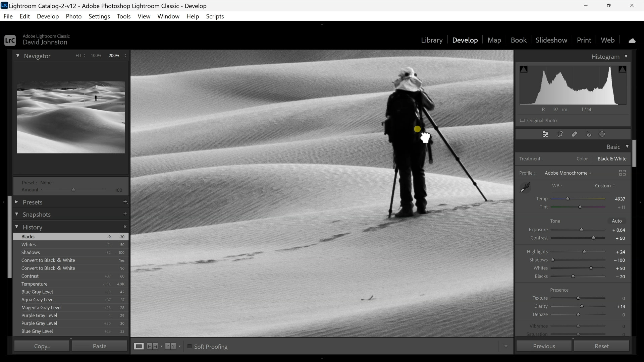Switch to Before/After view
This screenshot has width=644, height=362.
(x=153, y=346)
